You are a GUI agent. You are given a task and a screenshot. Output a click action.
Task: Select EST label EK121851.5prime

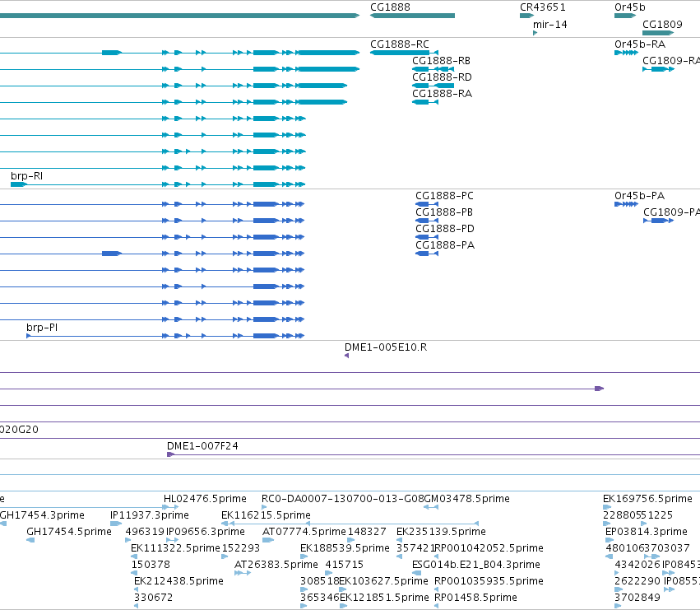click(384, 598)
